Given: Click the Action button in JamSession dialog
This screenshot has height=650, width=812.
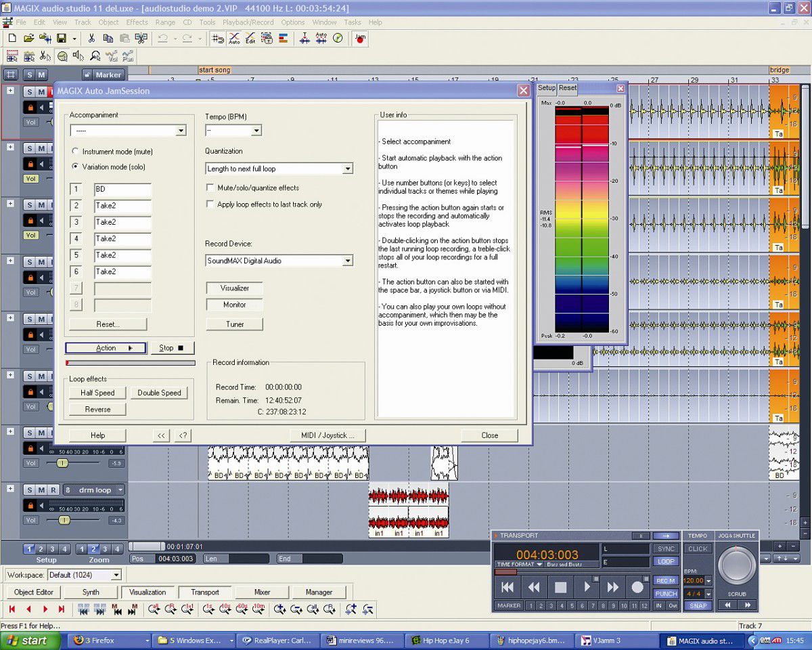Looking at the screenshot, I should tap(106, 348).
